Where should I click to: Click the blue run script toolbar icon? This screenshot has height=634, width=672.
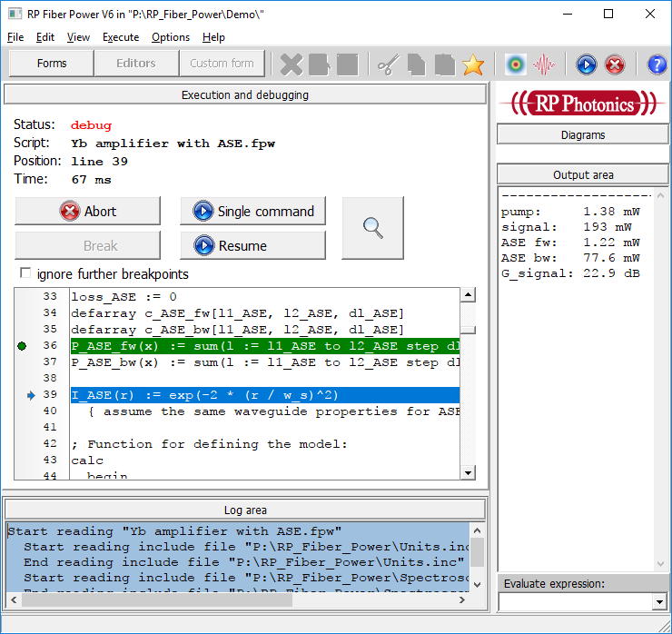tap(587, 64)
